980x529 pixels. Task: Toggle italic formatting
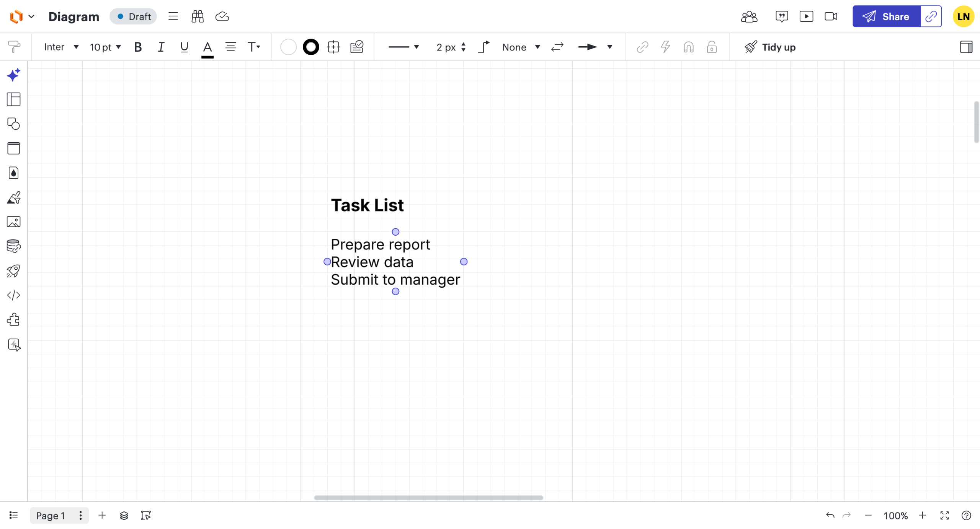click(x=161, y=47)
